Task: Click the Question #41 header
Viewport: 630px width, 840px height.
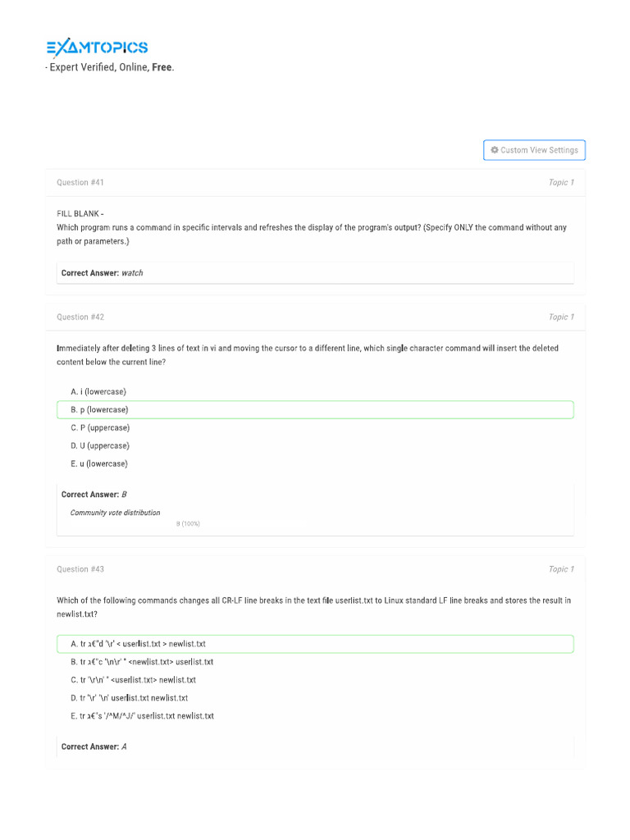Action: coord(80,182)
